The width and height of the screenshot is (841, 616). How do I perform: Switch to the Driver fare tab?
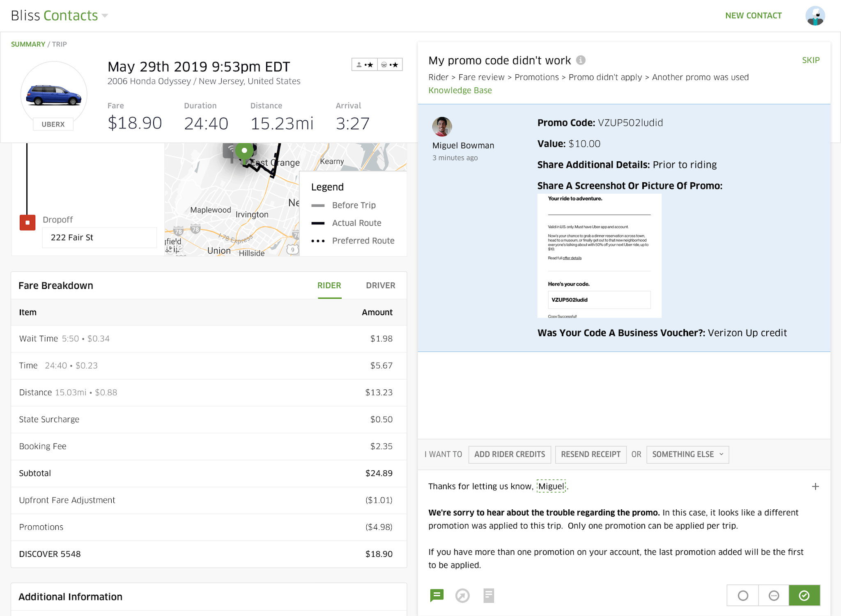coord(380,285)
